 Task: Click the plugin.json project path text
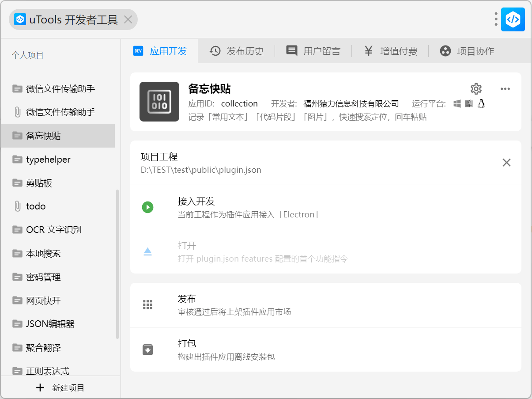(x=201, y=170)
